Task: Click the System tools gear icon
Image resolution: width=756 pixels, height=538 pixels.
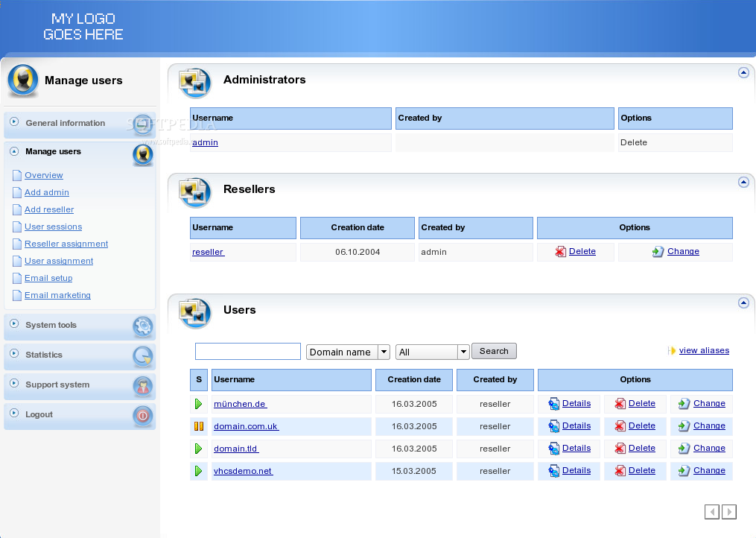Action: click(x=142, y=326)
